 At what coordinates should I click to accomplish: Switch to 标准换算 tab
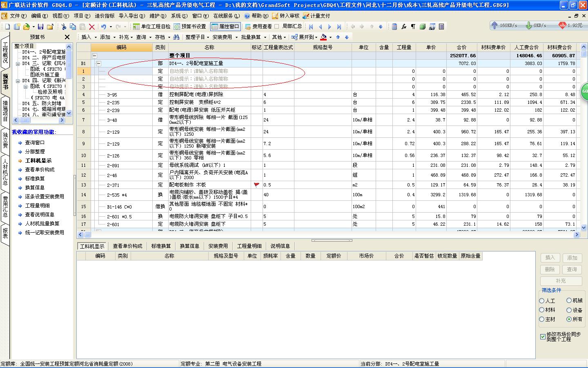(161, 246)
